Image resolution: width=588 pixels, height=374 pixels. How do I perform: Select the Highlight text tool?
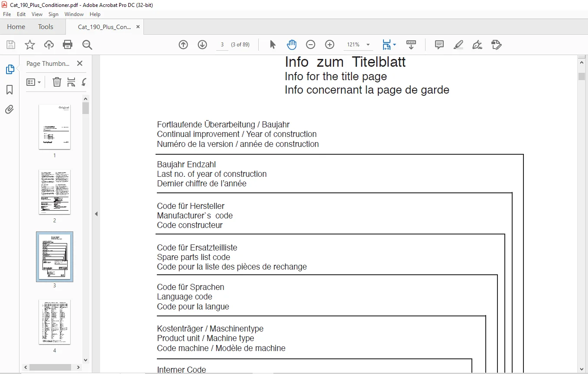458,45
